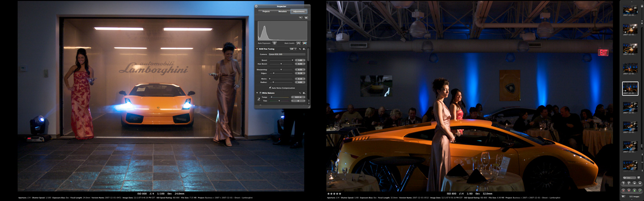Open the RAW Fine Tuning gear menu
This screenshot has height=201, width=644.
[x=304, y=49]
